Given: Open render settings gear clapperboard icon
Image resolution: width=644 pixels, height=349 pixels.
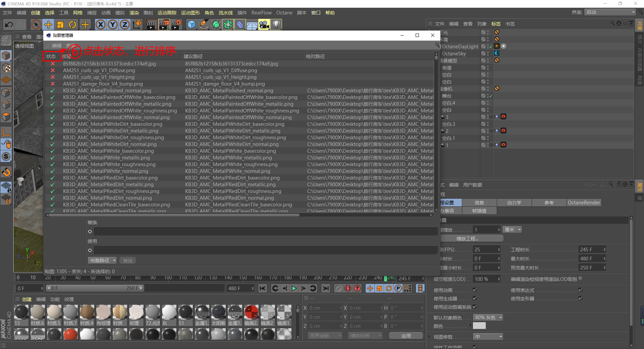Looking at the screenshot, I should point(176,24).
